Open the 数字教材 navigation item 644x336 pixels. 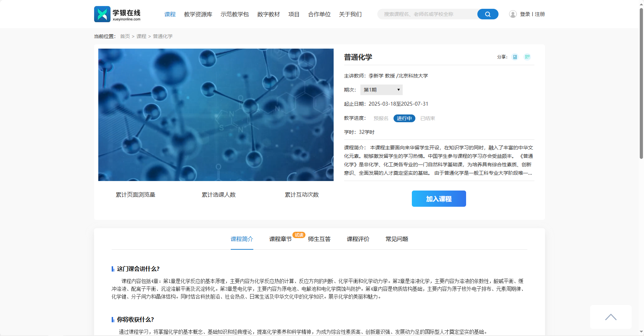pyautogui.click(x=268, y=14)
